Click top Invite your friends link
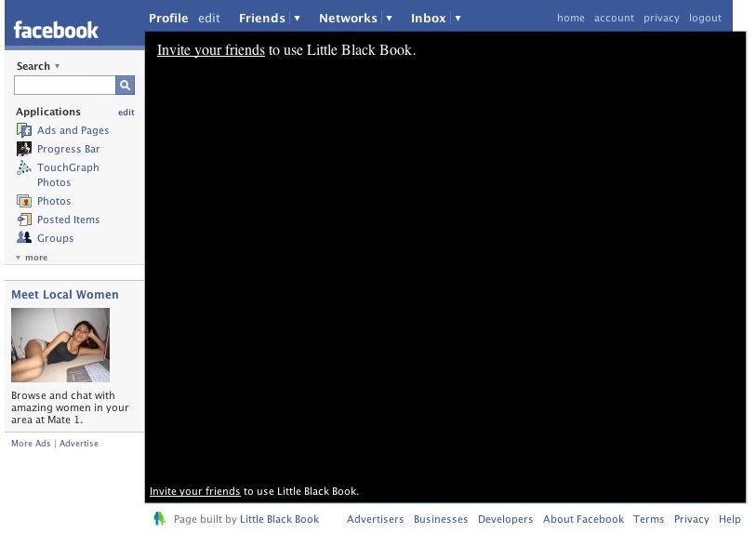 click(x=211, y=50)
